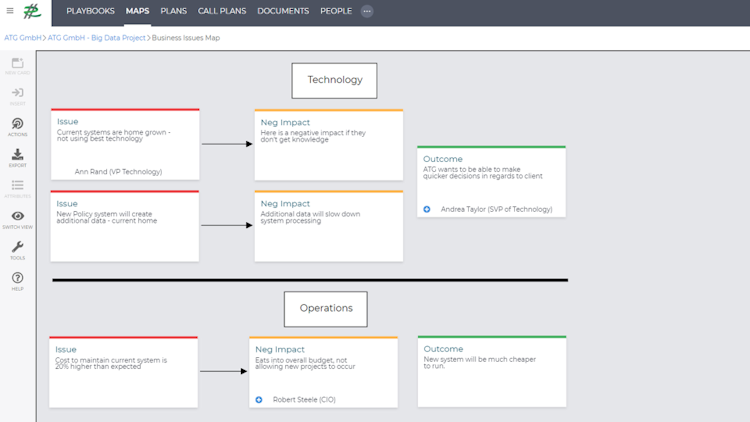The width and height of the screenshot is (750, 422).
Task: Expand the plus on Andrea Taylor outcome
Action: [427, 209]
